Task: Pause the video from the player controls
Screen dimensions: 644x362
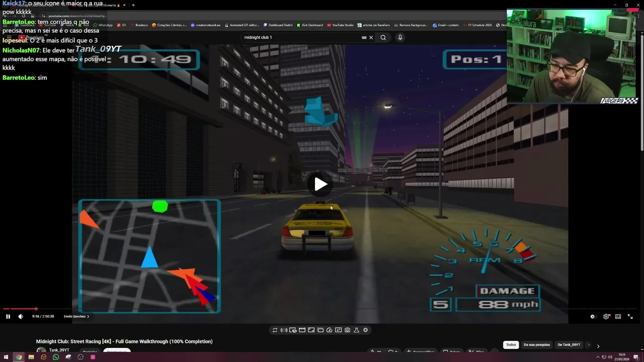Action: [x=8, y=316]
